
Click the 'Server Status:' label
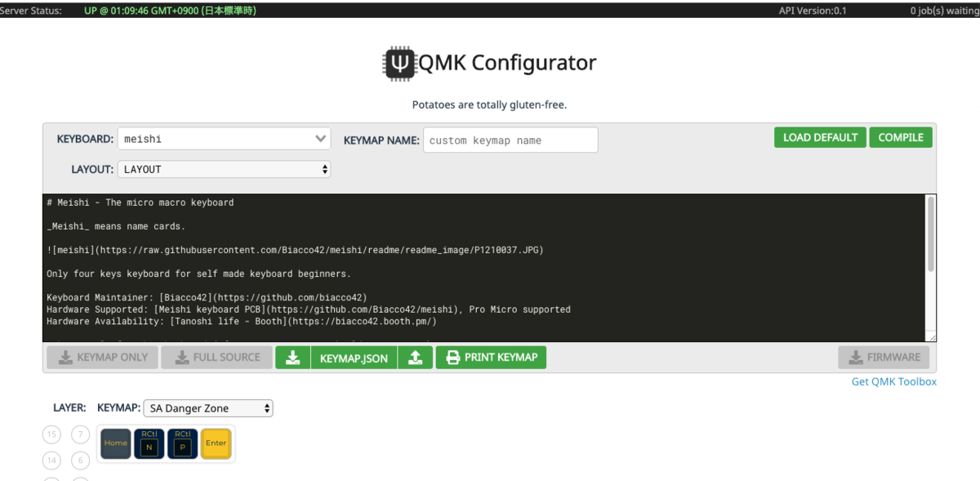31,11
